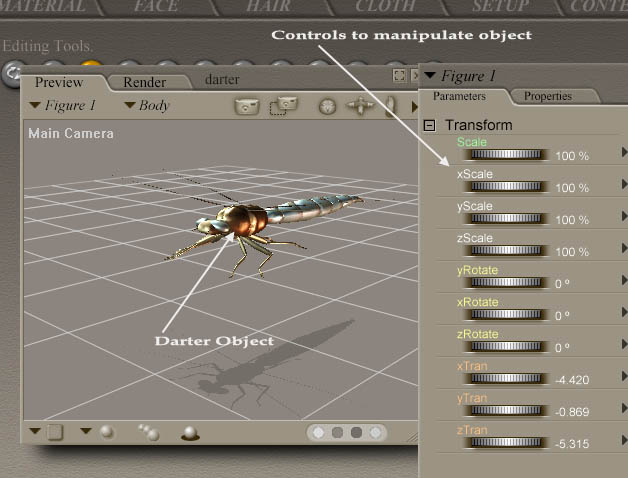
Task: Open the xRotate dial options arrow
Action: click(x=624, y=312)
